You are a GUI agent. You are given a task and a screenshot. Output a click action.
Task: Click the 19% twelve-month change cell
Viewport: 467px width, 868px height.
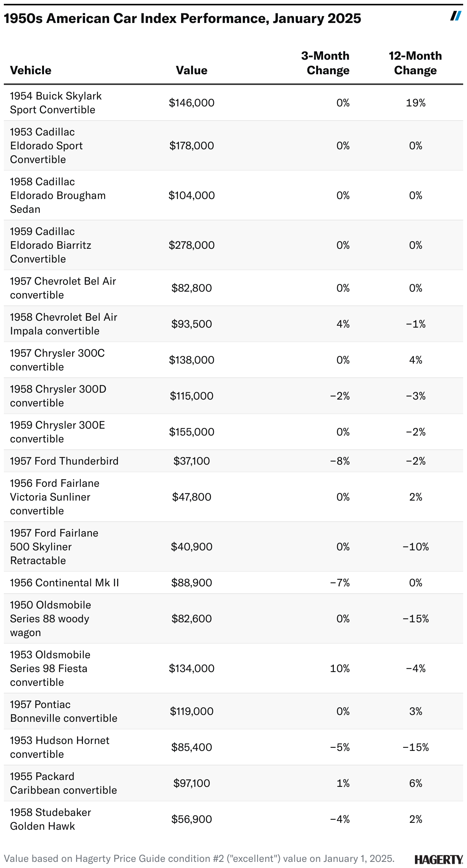point(416,103)
